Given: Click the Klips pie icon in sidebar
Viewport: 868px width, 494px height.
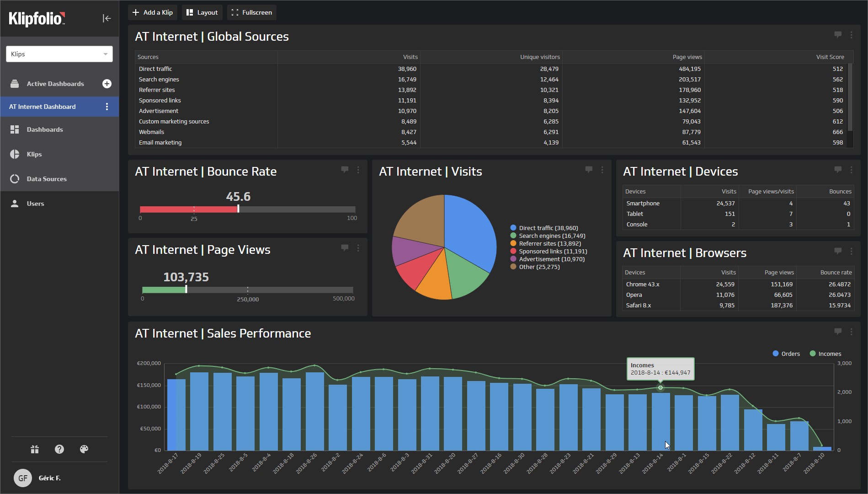Looking at the screenshot, I should 15,154.
